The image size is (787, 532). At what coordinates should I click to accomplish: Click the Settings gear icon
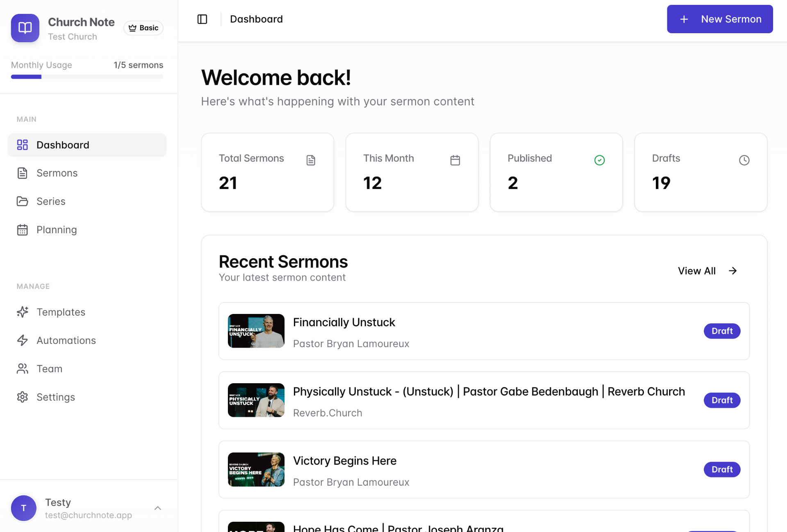[22, 397]
